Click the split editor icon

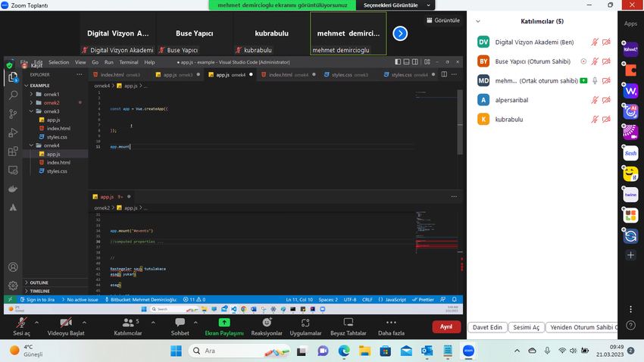(x=444, y=74)
